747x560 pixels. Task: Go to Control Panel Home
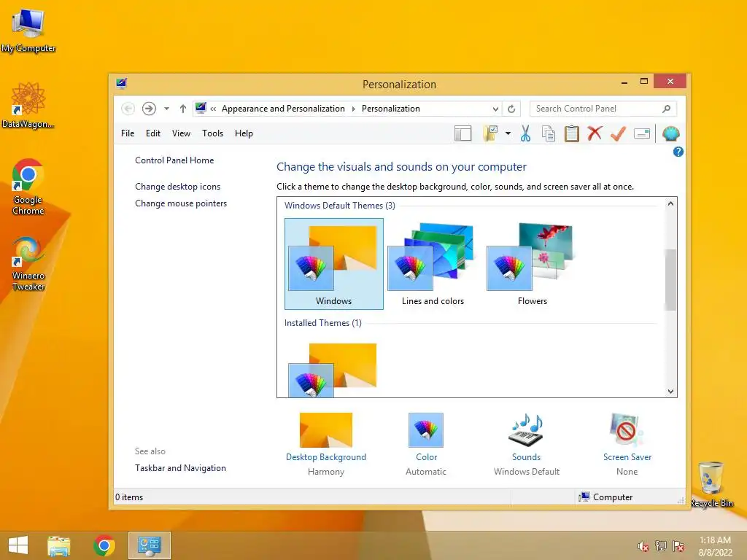[174, 160]
